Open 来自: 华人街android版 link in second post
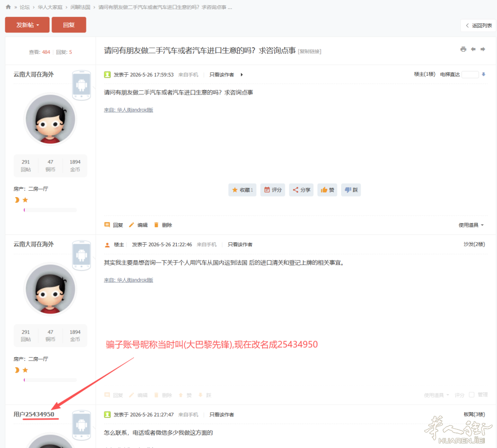The height and width of the screenshot is (448, 497). pyautogui.click(x=128, y=280)
